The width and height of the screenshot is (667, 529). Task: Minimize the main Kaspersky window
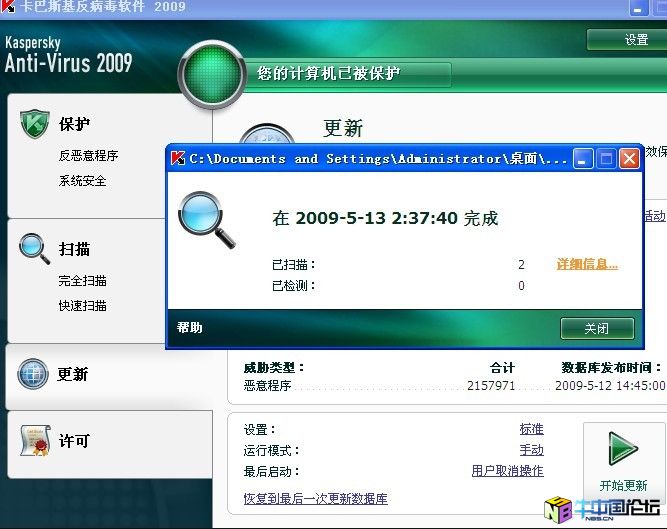click(638, 7)
